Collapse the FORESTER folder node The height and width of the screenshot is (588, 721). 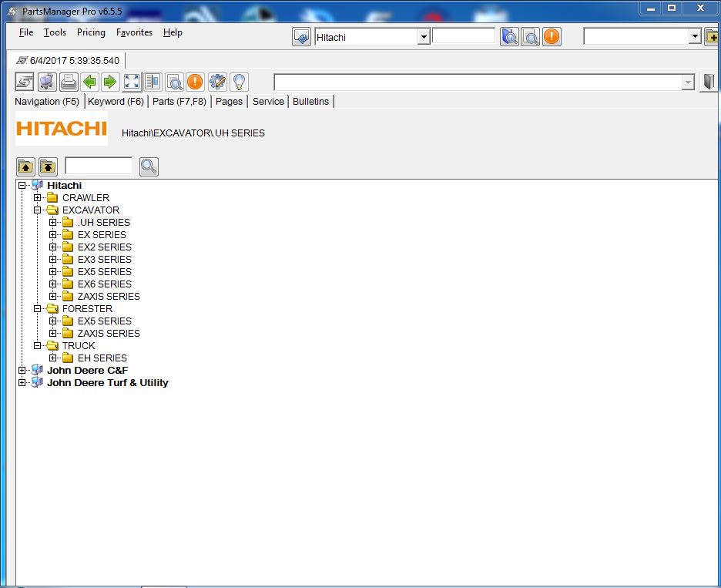click(x=37, y=309)
